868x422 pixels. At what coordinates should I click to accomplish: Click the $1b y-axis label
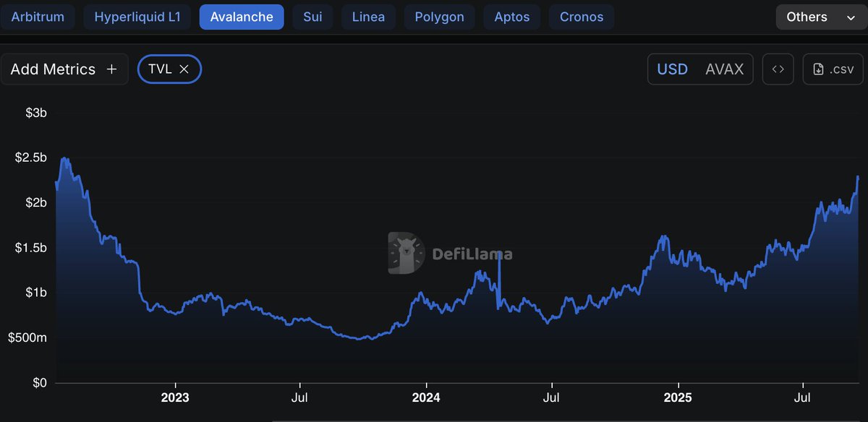tap(36, 293)
